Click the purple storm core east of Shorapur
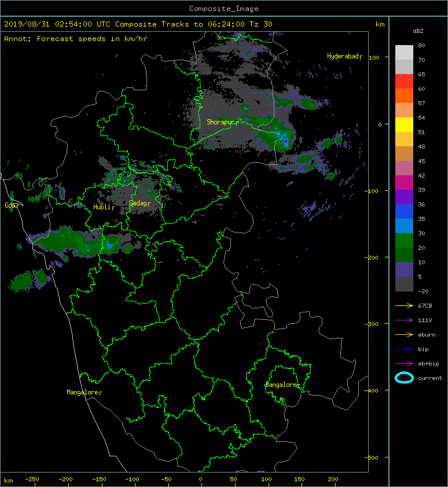448x487 pixels. click(286, 142)
